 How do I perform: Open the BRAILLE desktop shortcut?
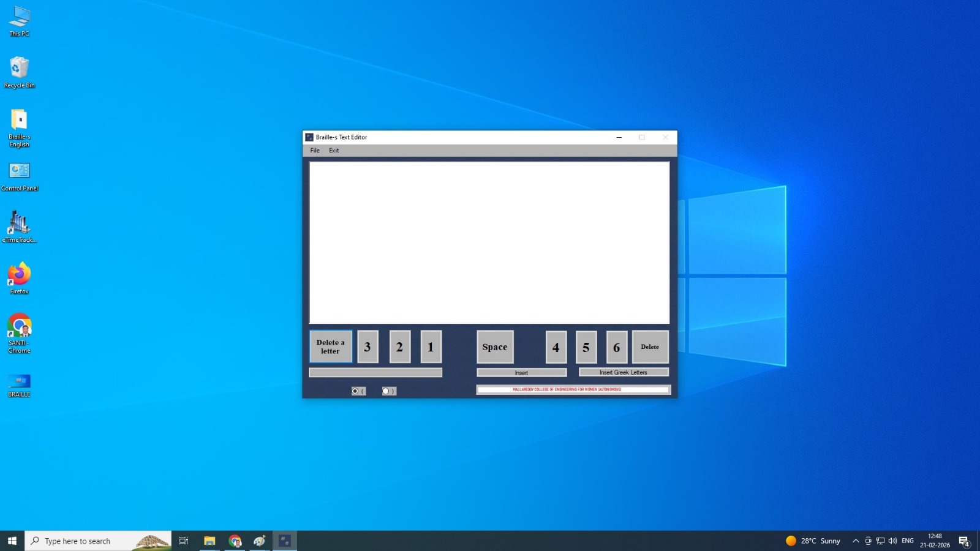(19, 385)
